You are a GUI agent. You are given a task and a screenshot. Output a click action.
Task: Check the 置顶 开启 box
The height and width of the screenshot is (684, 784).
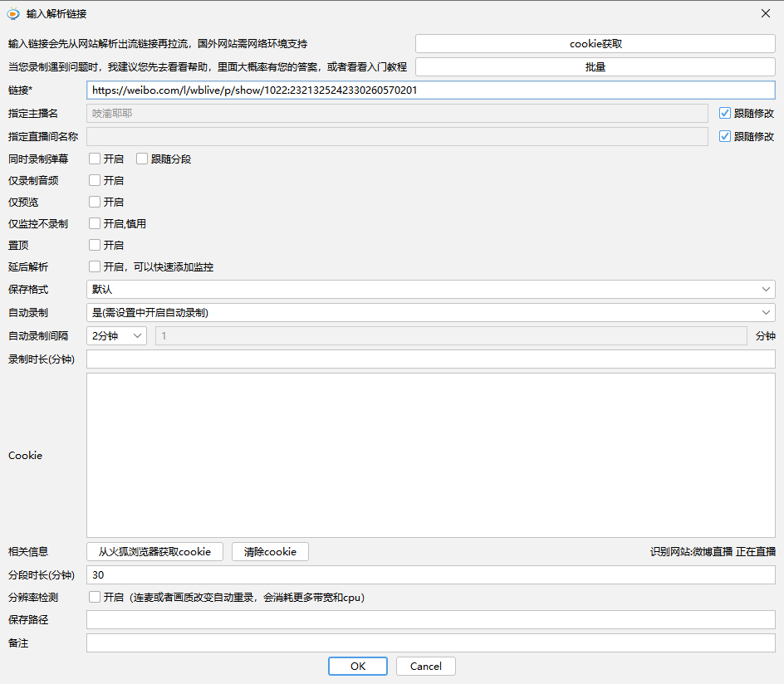96,245
